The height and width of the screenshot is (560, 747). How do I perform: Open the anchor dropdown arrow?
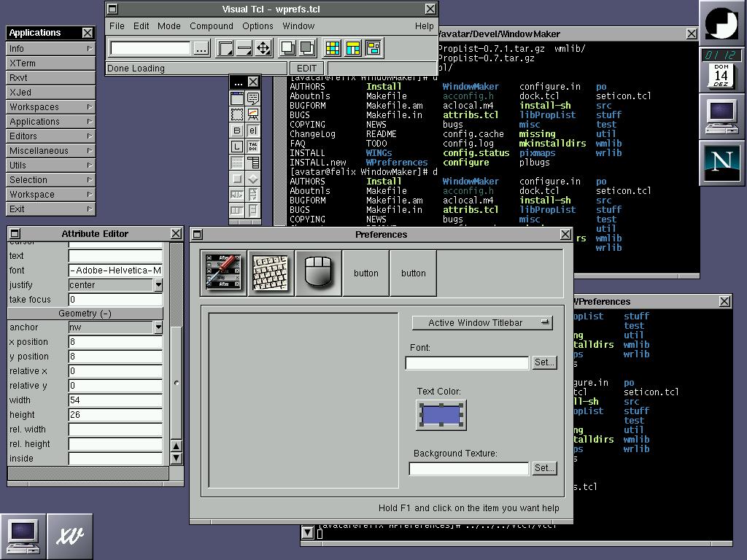point(158,327)
